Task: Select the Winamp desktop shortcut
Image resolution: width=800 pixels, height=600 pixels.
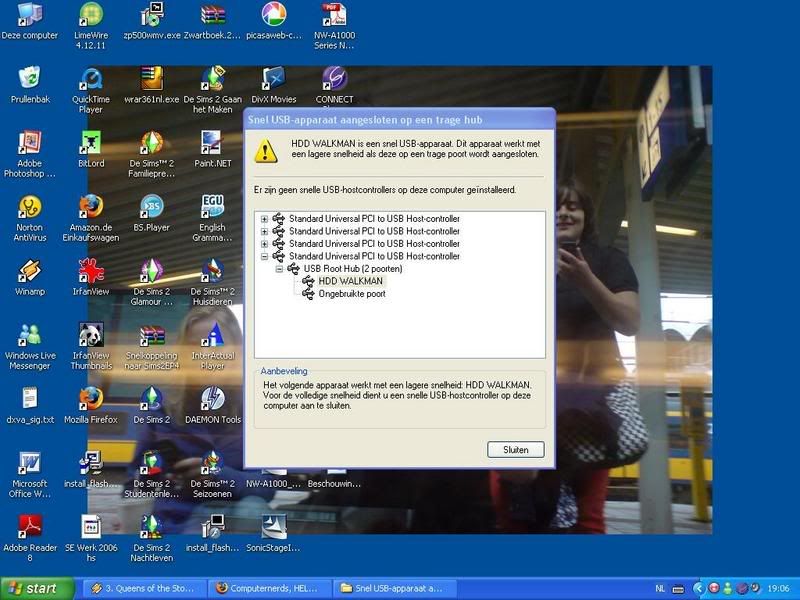Action: pos(30,278)
